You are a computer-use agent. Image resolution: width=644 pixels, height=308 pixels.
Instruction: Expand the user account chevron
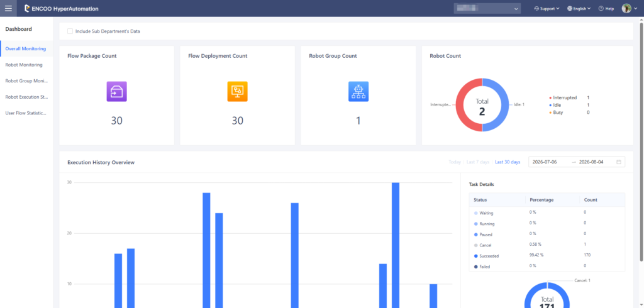click(636, 9)
